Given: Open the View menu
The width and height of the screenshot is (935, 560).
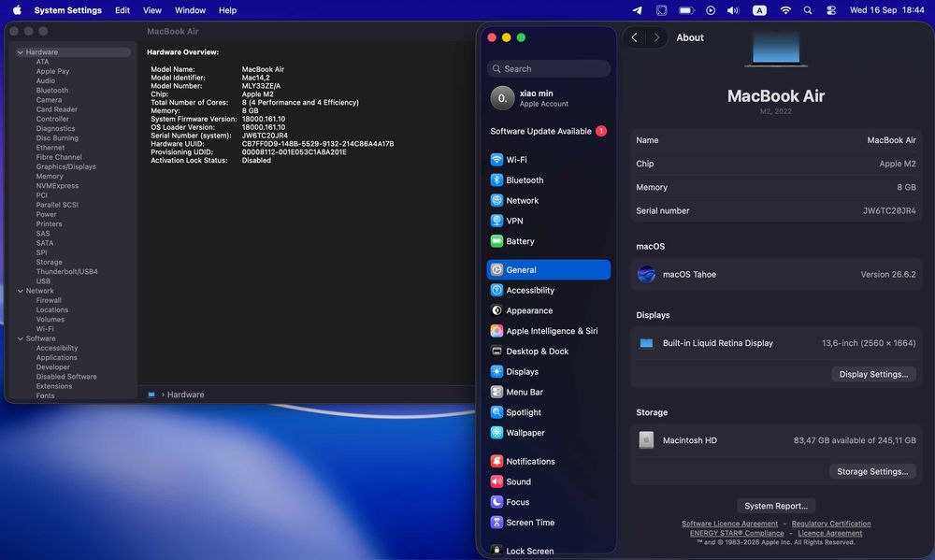Looking at the screenshot, I should click(152, 10).
